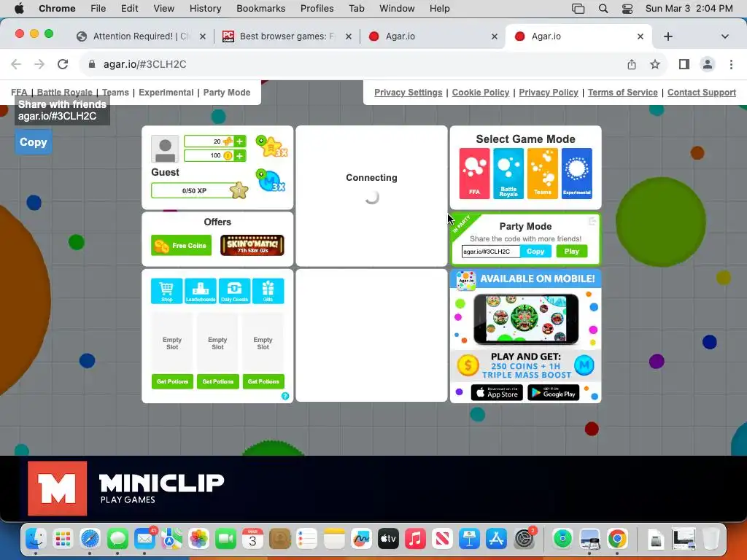Click the Chrome reload icon
This screenshot has height=560, width=747.
coord(63,64)
